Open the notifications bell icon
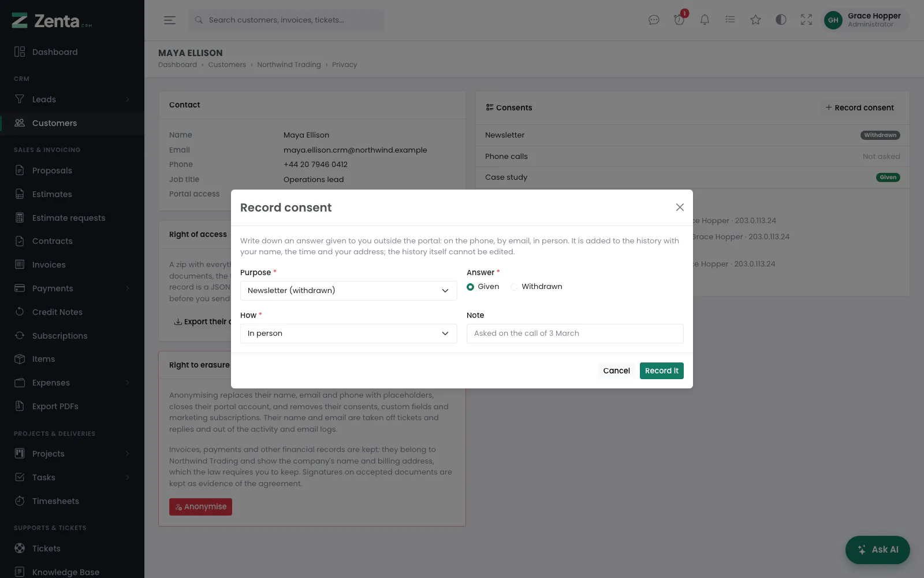This screenshot has height=578, width=924. click(705, 20)
